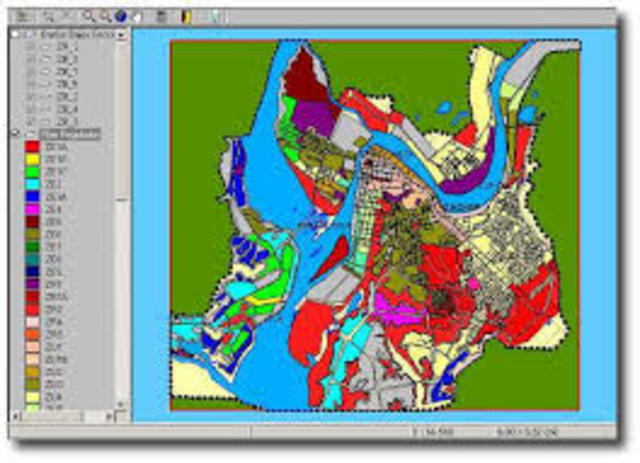Click the leftmost toolbar icon
This screenshot has height=463, width=640.
click(24, 17)
